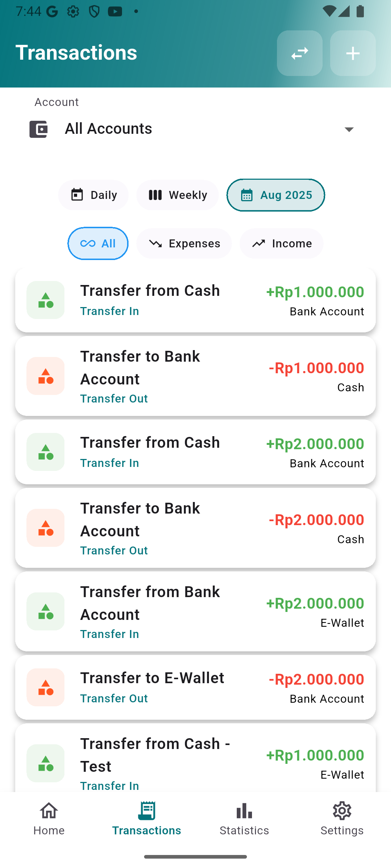Open the Aug 2025 month picker
Viewport: 391px width, 868px height.
coord(276,195)
